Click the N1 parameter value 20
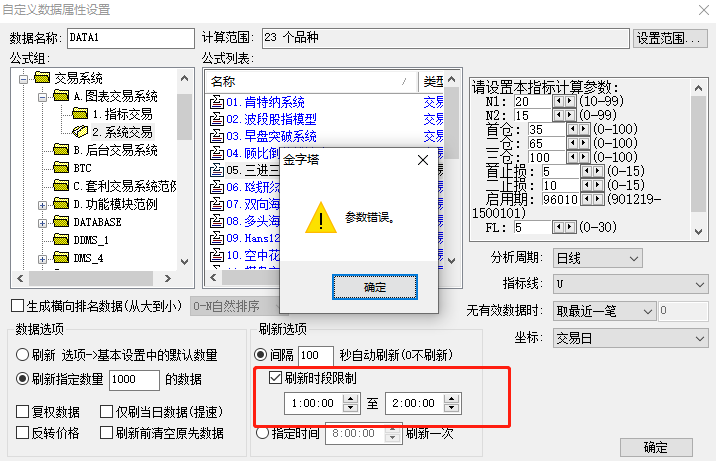 tap(532, 101)
